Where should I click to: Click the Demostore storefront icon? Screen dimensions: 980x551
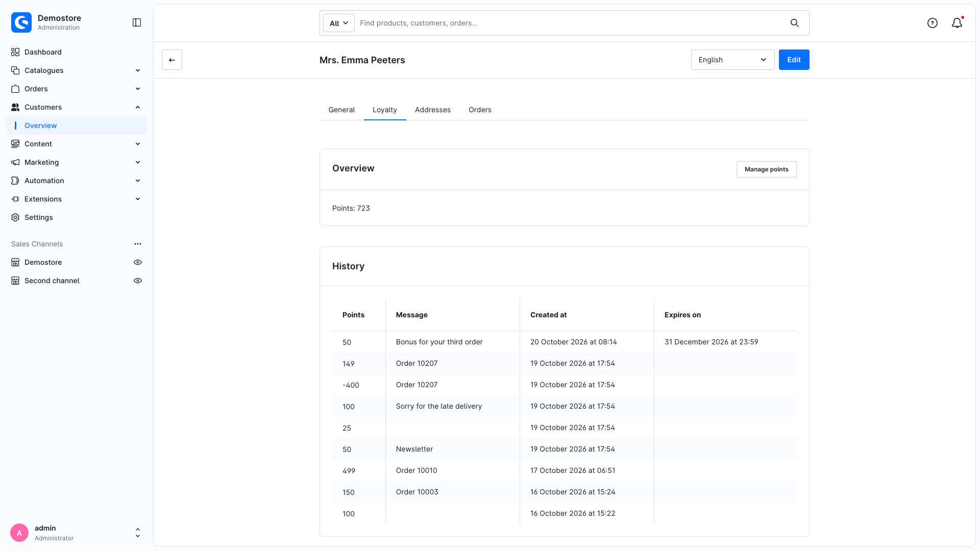pyautogui.click(x=15, y=262)
